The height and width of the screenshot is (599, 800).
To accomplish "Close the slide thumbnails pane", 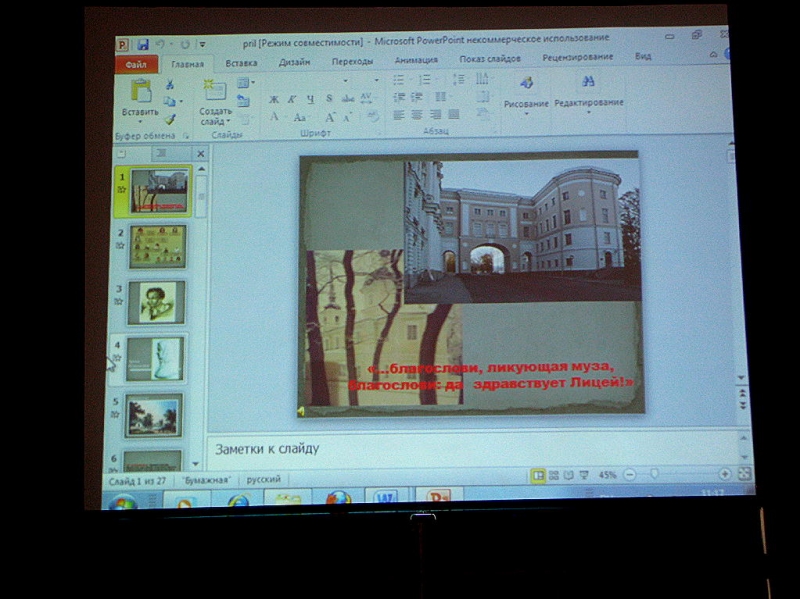I will (x=201, y=154).
